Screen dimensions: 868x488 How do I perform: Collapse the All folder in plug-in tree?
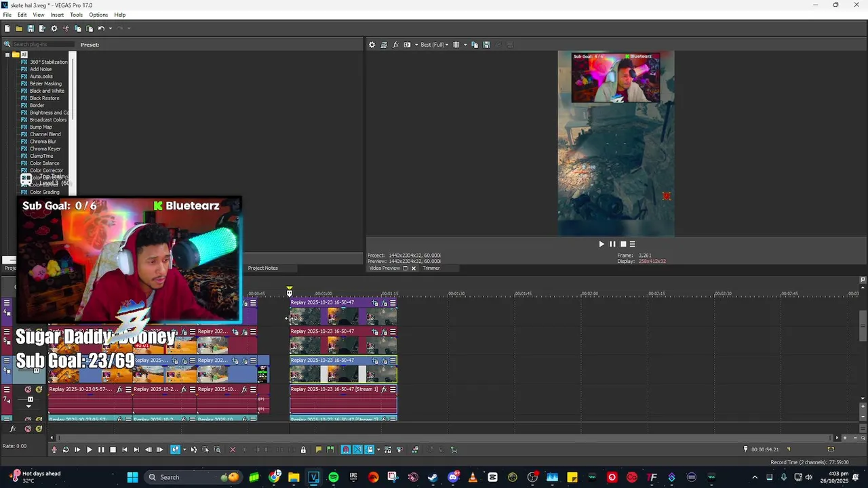tap(7, 55)
